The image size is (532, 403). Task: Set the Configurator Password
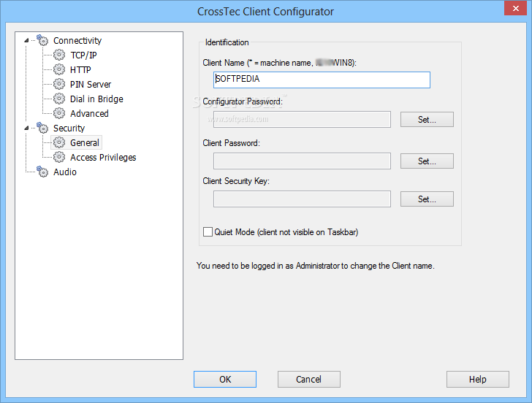coord(427,119)
